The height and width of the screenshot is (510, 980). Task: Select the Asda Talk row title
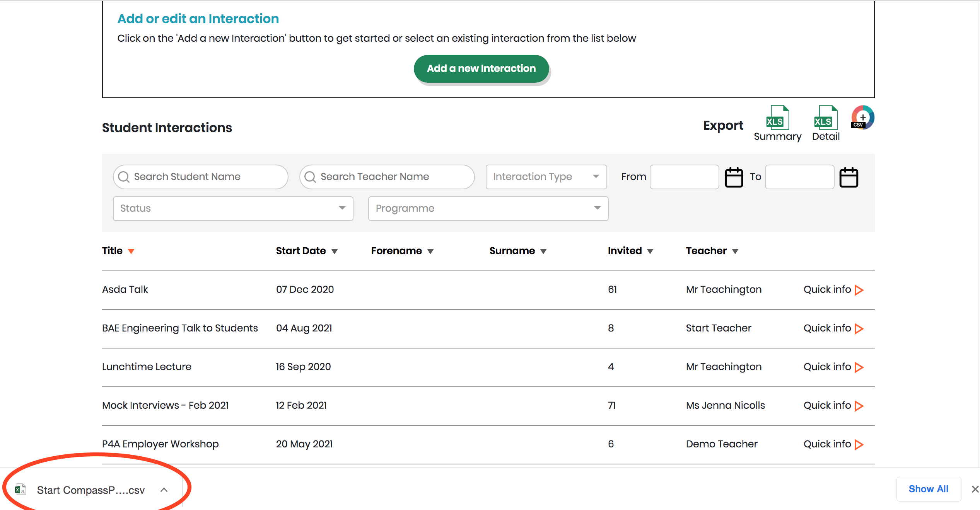(x=125, y=289)
